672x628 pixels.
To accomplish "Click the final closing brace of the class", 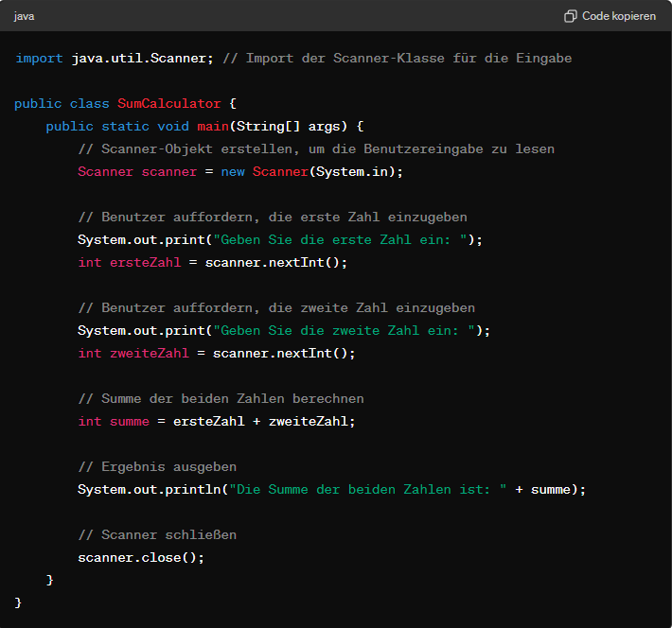I will point(19,602).
